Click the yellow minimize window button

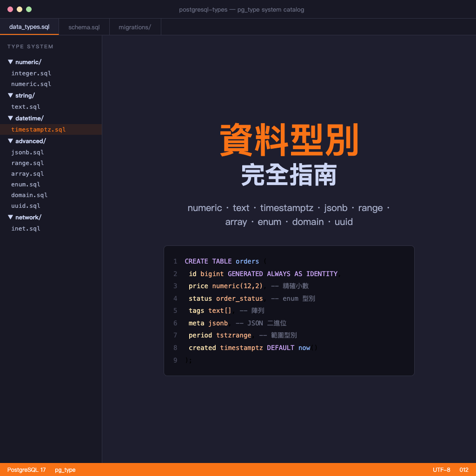[20, 9]
